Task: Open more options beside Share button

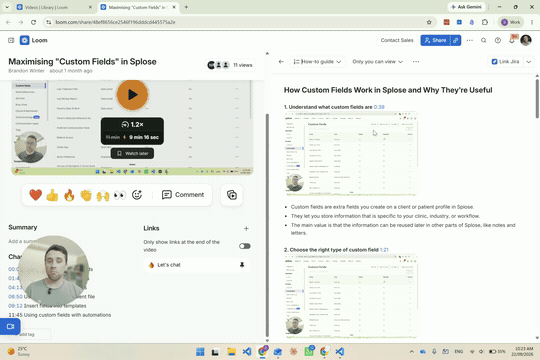Action: 470,40
